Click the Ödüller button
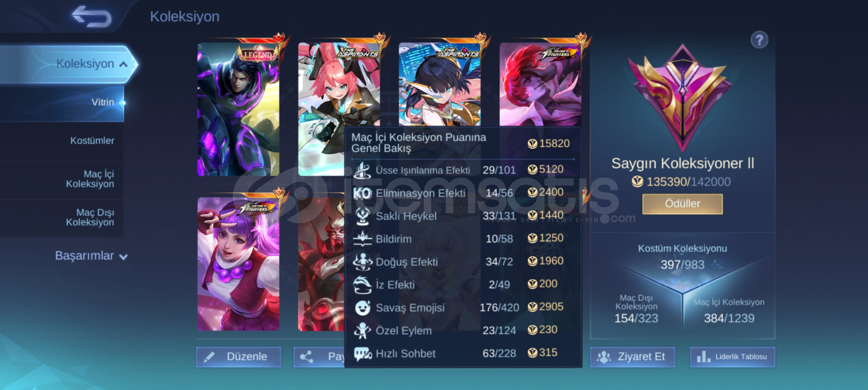 coord(682,204)
